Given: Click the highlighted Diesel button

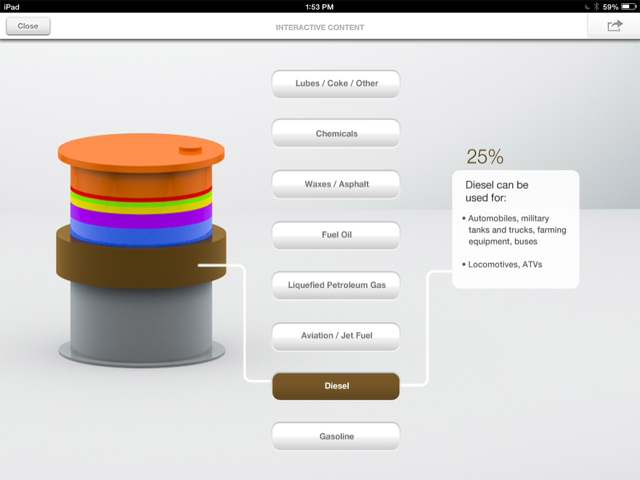Looking at the screenshot, I should tap(336, 386).
